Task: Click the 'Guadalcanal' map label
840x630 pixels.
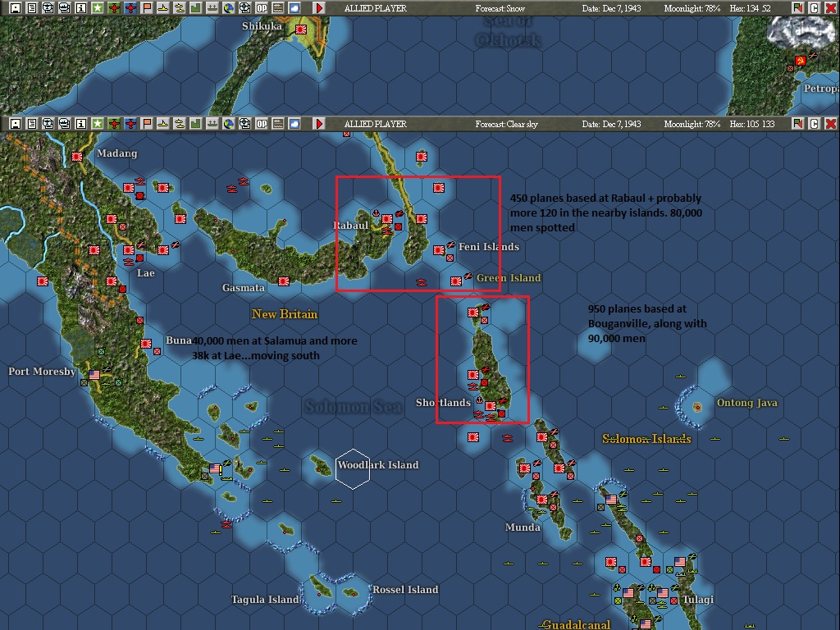Action: tap(577, 624)
